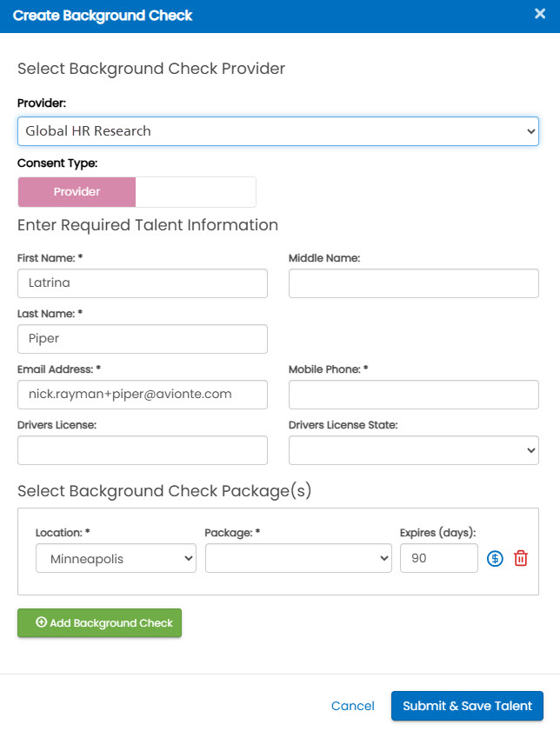Click the dollar pricing icon
This screenshot has height=731, width=560.
coord(495,558)
